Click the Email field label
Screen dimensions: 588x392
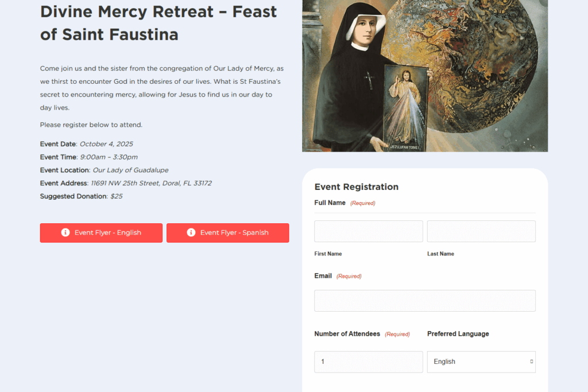coord(323,276)
